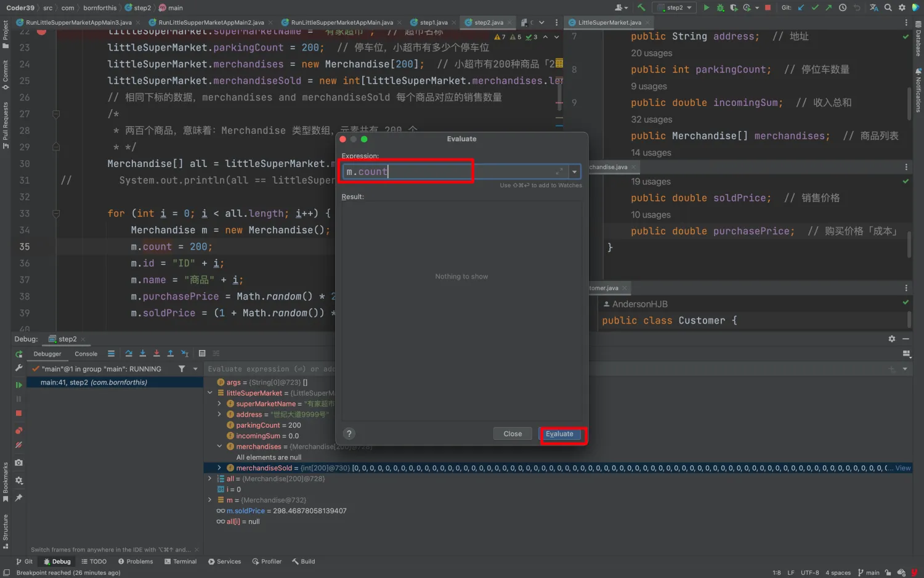The width and height of the screenshot is (924, 578).
Task: Open thread selector dropdown arrow
Action: (195, 368)
